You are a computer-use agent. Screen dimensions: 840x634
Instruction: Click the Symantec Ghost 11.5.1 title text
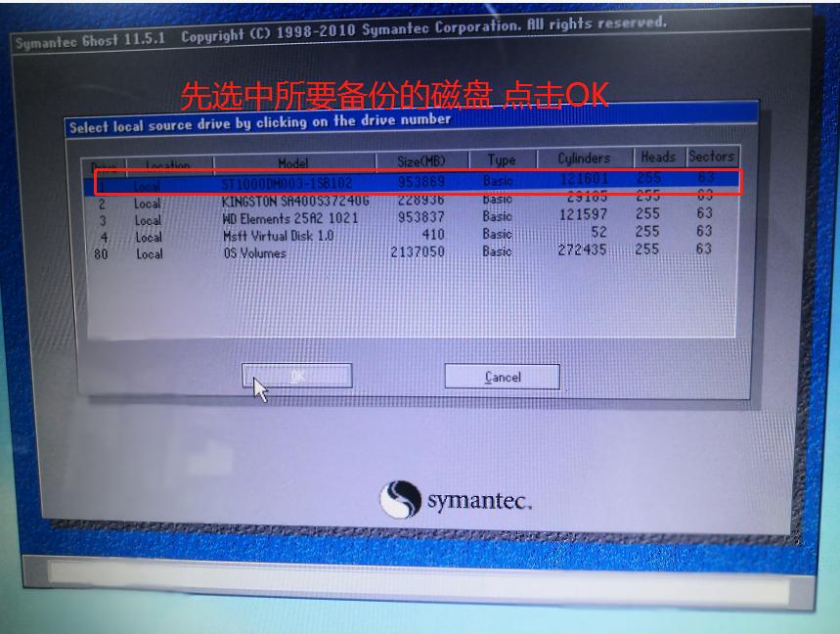90,41
